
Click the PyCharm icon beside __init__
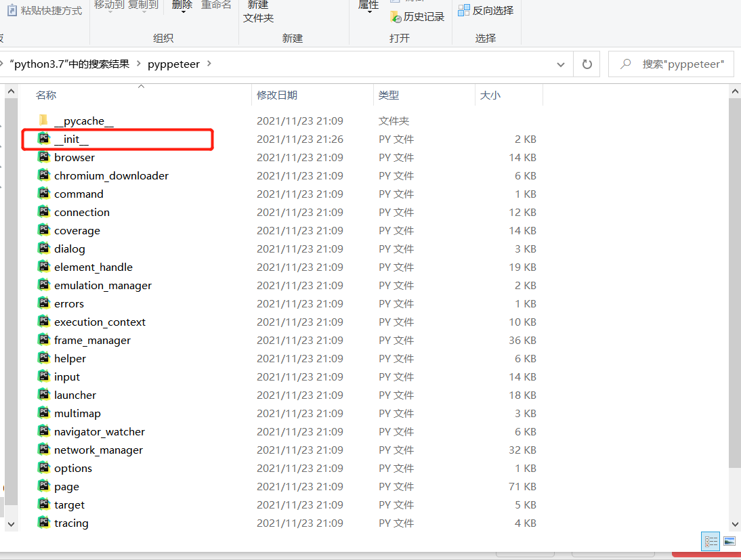(44, 138)
